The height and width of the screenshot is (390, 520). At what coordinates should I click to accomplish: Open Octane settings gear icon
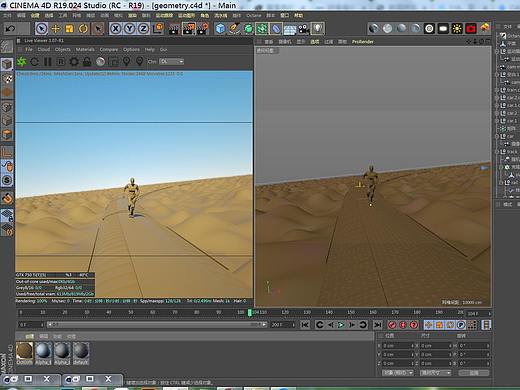pyautogui.click(x=74, y=62)
